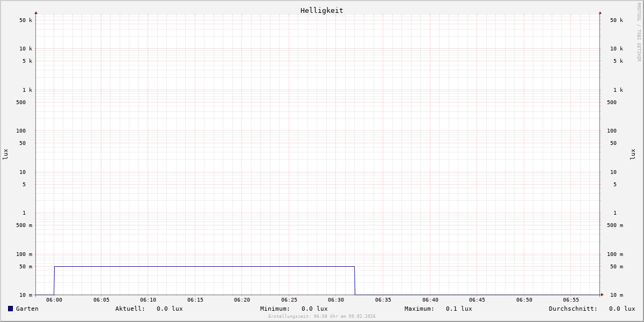Click the left axis 5 k label
The height and width of the screenshot is (322, 644).
pyautogui.click(x=27, y=61)
